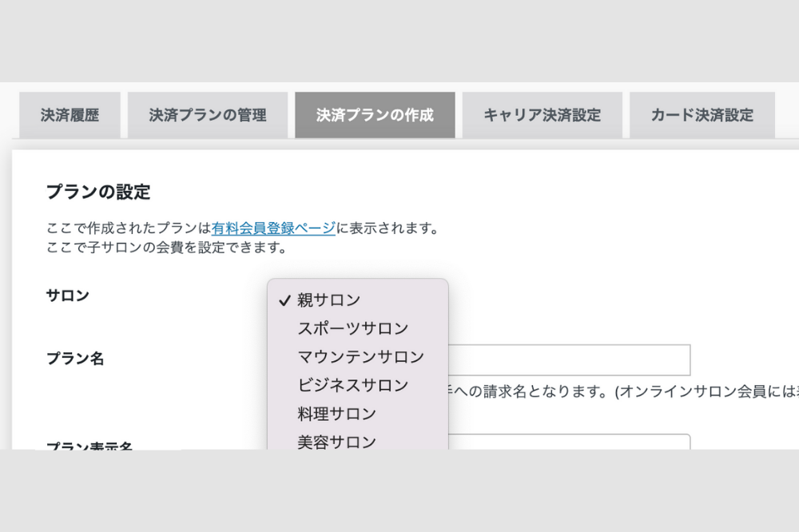Click the プラン表示名 field label
Viewport: 799px width, 532px height.
click(89, 444)
